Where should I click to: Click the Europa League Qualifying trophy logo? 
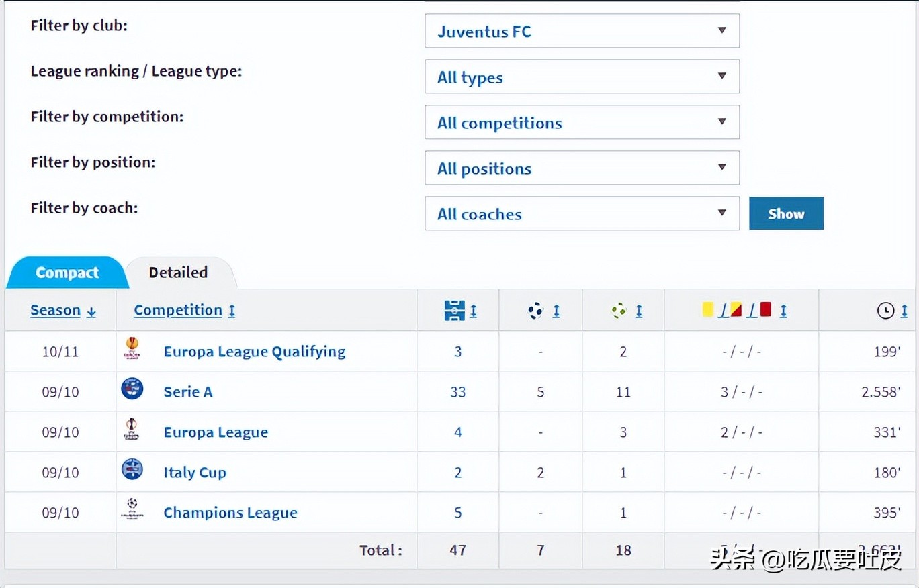[x=132, y=348]
